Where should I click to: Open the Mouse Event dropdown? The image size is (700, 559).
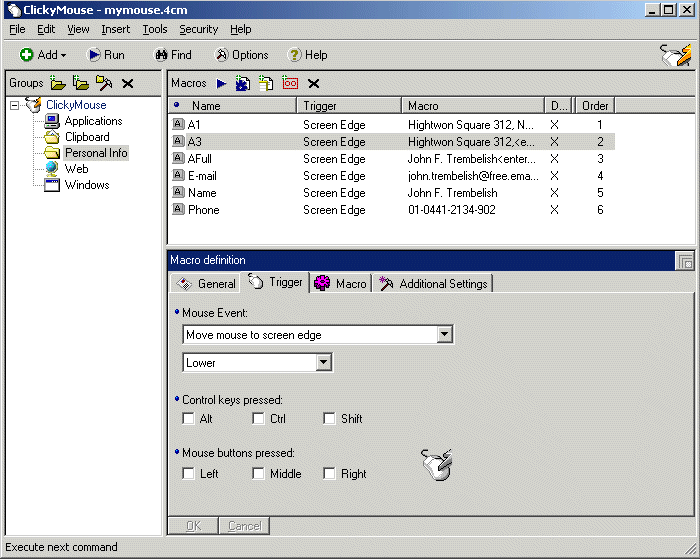(x=444, y=334)
